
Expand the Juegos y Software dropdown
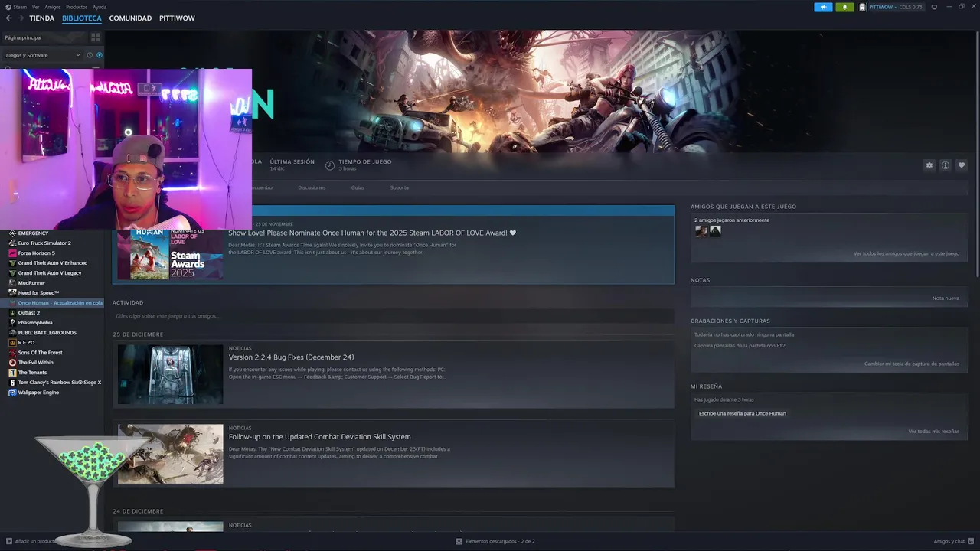click(42, 55)
